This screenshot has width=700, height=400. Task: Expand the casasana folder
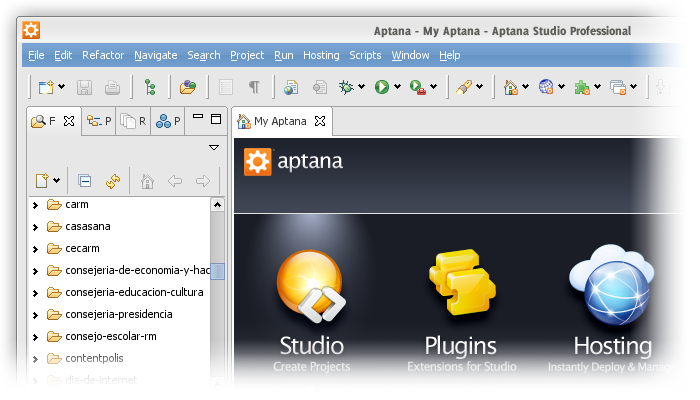pos(36,227)
